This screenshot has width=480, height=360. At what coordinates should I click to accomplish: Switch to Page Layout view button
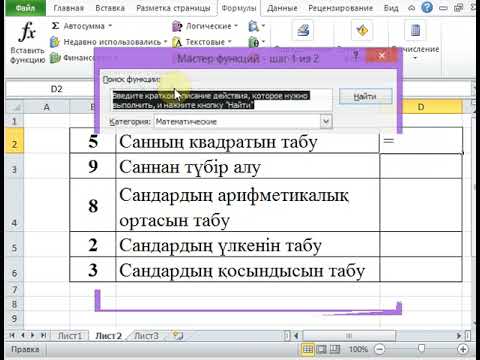point(321,349)
